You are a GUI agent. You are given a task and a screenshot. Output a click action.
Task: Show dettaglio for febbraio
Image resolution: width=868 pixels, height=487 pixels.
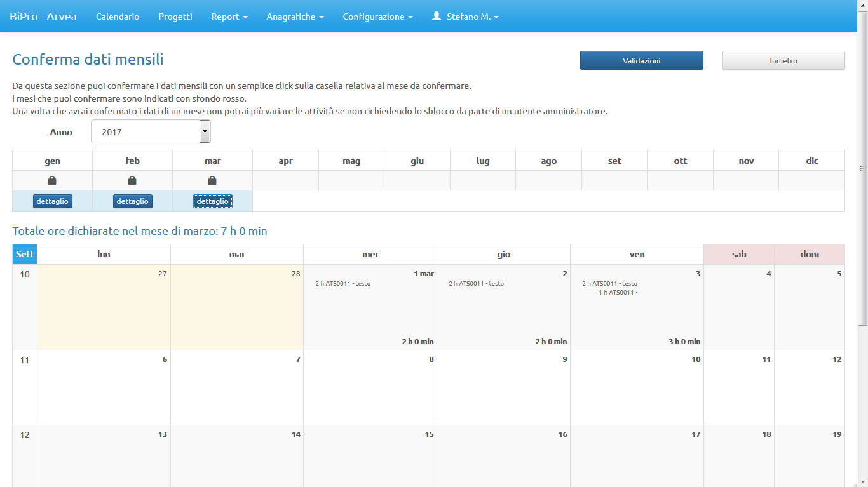coord(132,201)
